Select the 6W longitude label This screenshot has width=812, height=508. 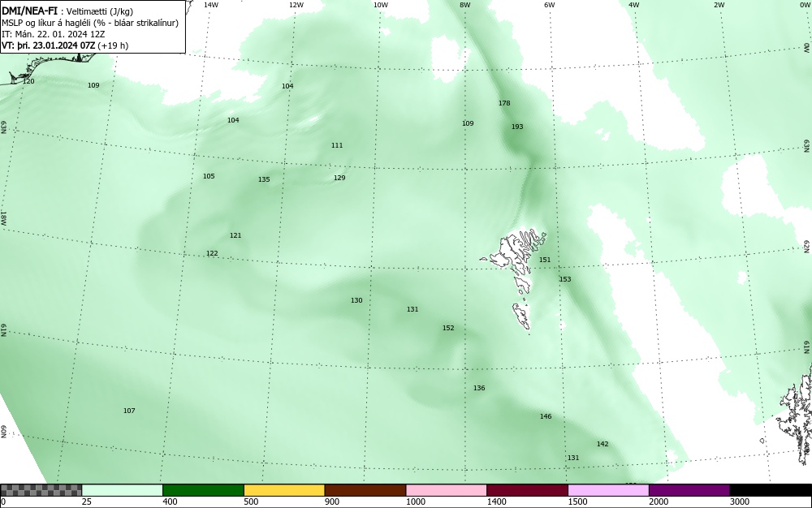pos(550,5)
